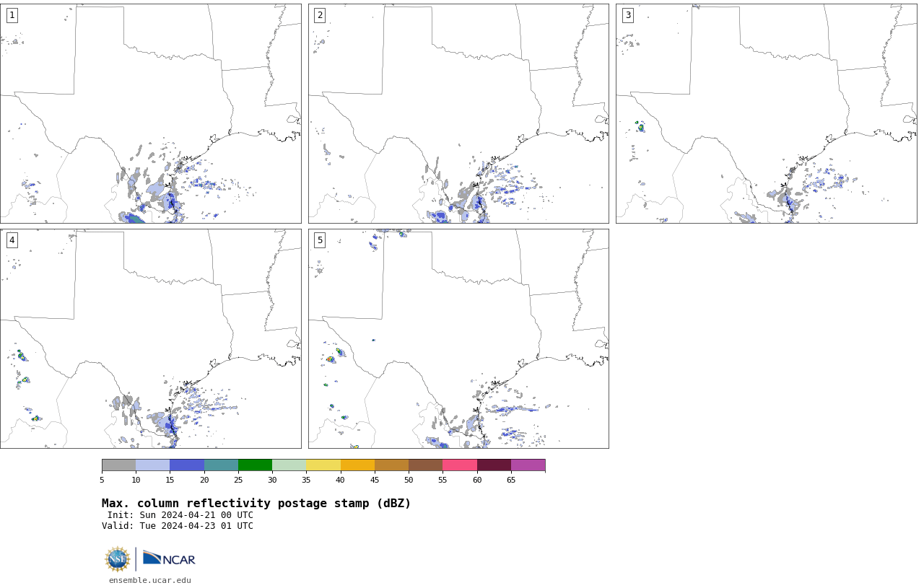Click the yellow 35-40 dBZ swatch

[323, 465]
